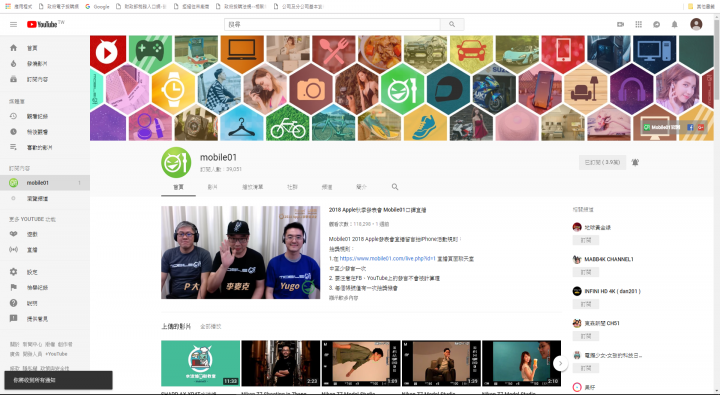Open Browse channels in the sidebar
720x395 pixels.
(45, 199)
